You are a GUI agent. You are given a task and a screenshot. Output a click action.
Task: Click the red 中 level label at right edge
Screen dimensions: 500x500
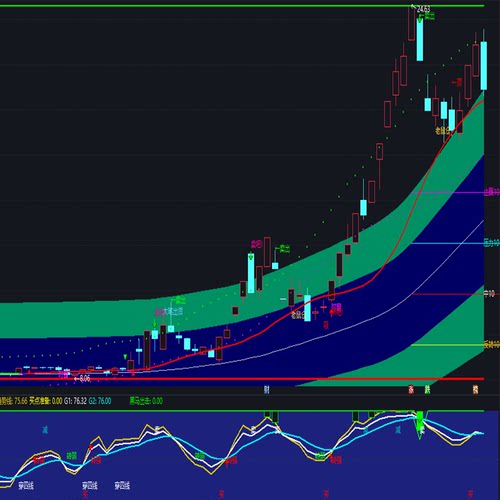click(489, 294)
